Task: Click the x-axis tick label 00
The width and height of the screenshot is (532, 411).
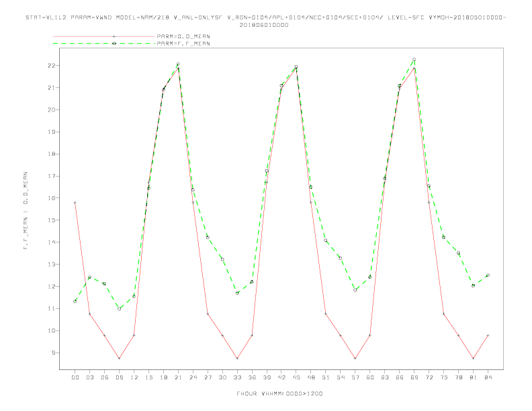Action: pyautogui.click(x=75, y=377)
